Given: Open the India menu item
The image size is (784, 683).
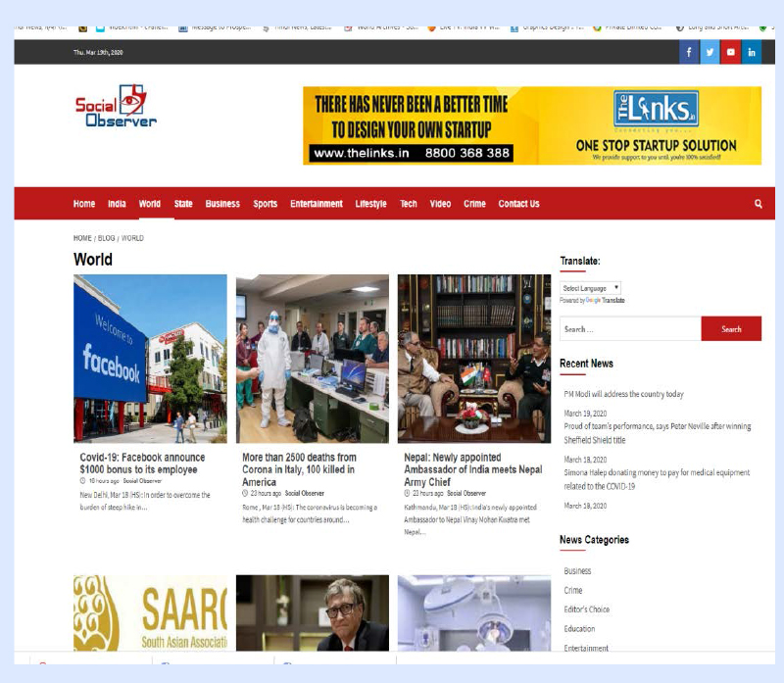Looking at the screenshot, I should 117,204.
